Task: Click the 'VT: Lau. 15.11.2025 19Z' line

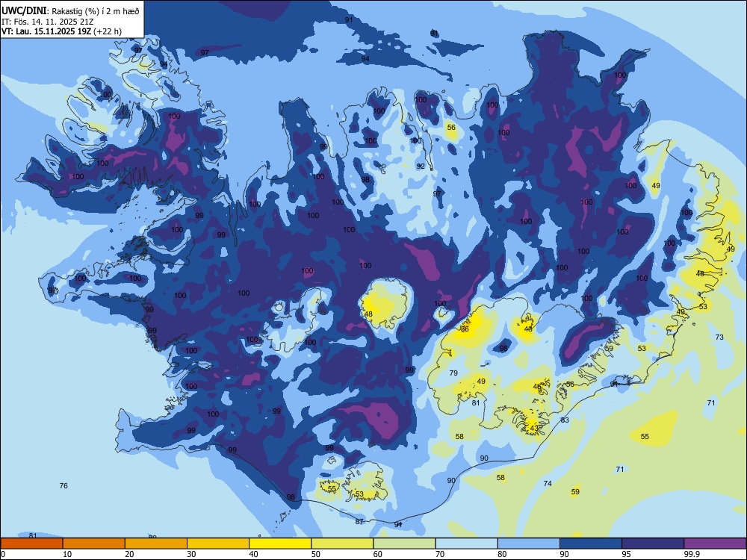Action: 46,31
